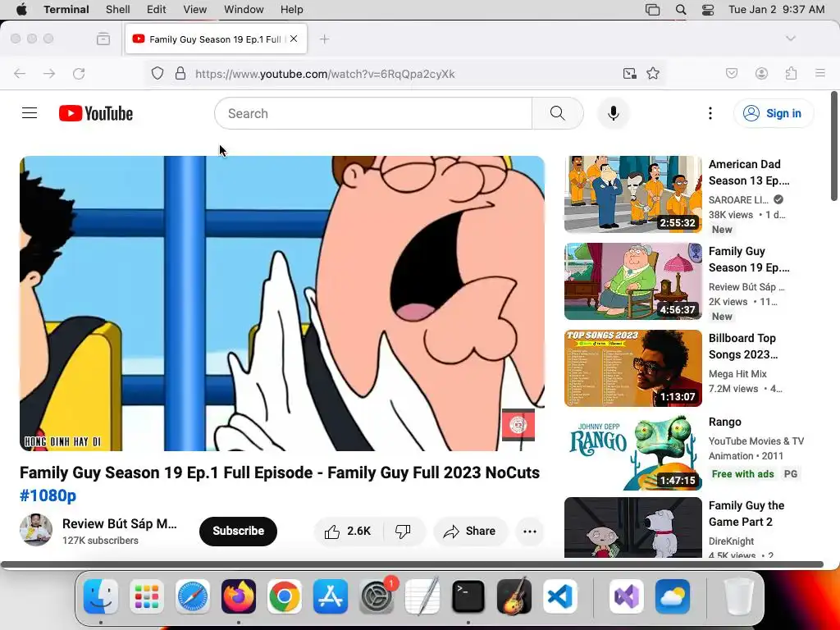This screenshot has width=840, height=630.
Task: Go back with browser back arrow
Action: (x=20, y=73)
